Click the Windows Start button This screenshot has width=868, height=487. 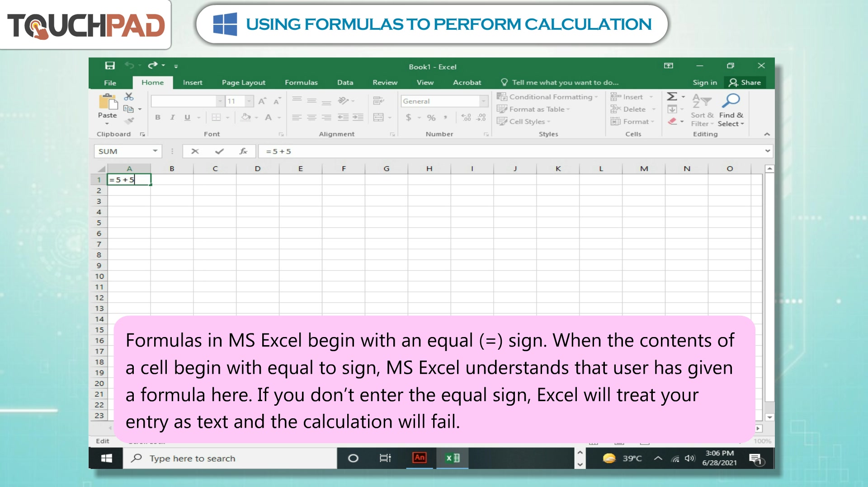point(106,458)
